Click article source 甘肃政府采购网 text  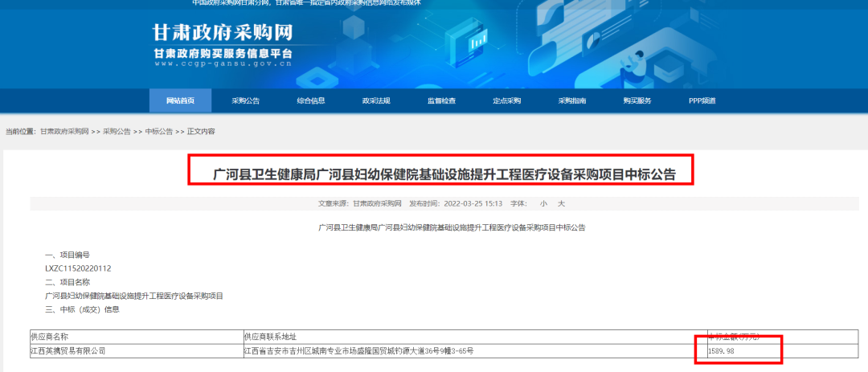377,204
